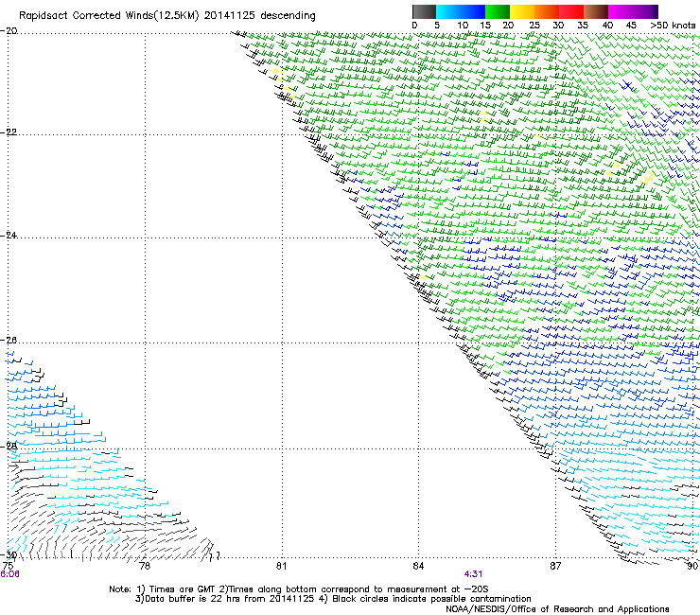
Task: Click the brown 35-40 knots legend swatch
Action: 596,11
